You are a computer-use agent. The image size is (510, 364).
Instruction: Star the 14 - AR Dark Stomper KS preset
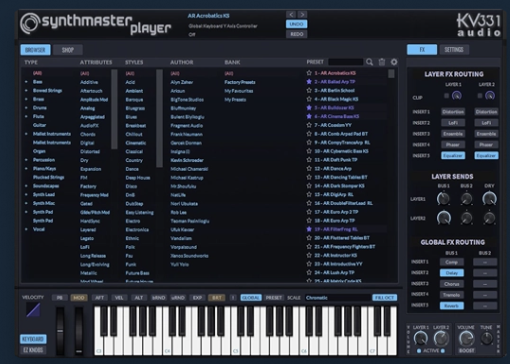coord(309,186)
